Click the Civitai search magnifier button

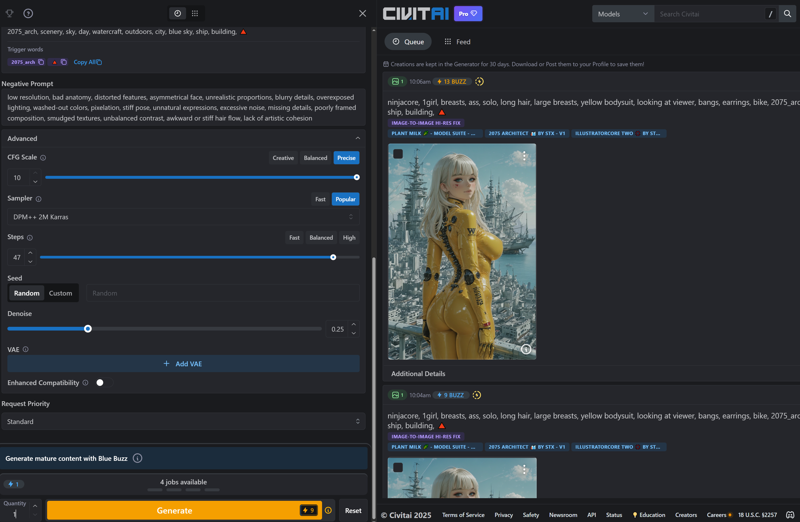787,14
